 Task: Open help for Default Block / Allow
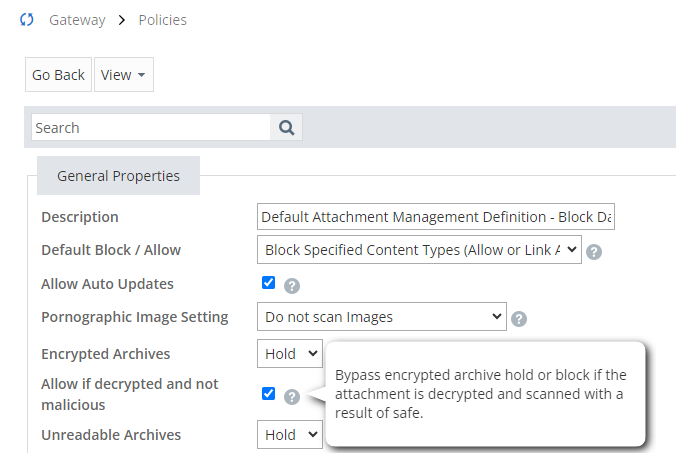(594, 252)
